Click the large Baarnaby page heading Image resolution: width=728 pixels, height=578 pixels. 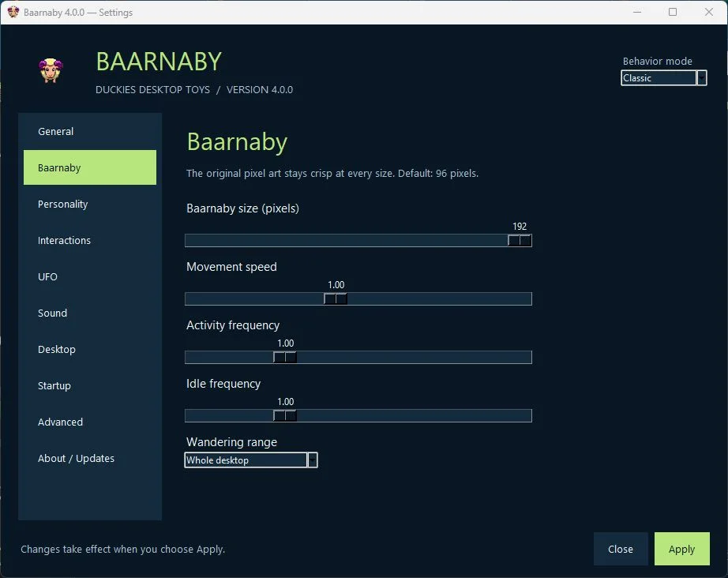coord(237,142)
